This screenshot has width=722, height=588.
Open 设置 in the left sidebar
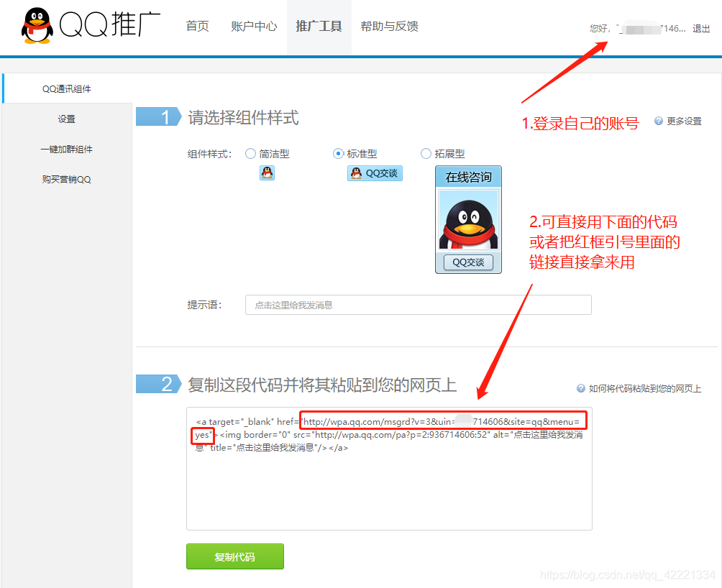67,119
